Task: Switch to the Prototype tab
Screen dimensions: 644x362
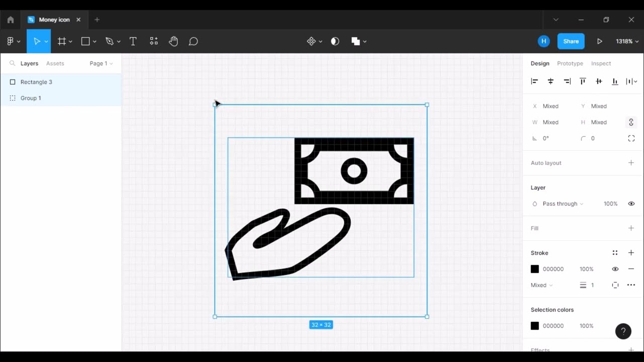Action: pos(570,63)
